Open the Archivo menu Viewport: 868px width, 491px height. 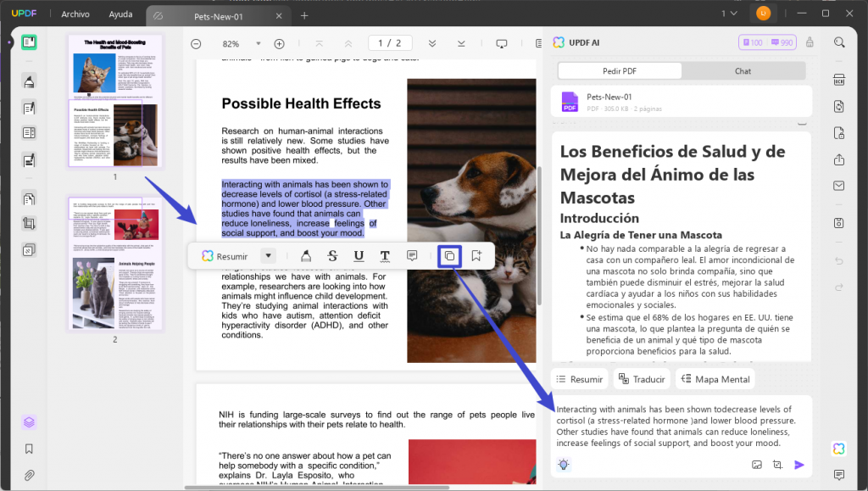tap(75, 14)
